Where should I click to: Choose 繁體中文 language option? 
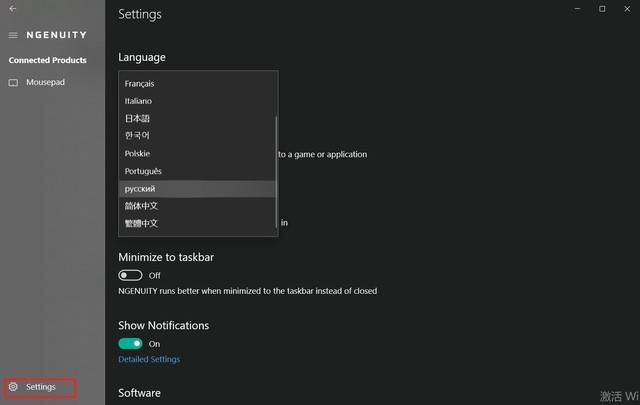(x=198, y=223)
